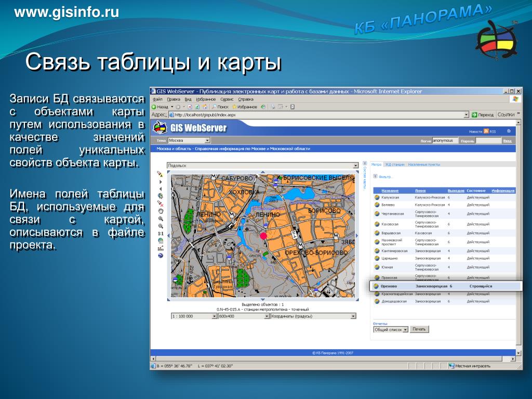Viewport: 532px width, 399px height.
Task: Choose the zoom in magnifier tool
Action: tap(161, 219)
